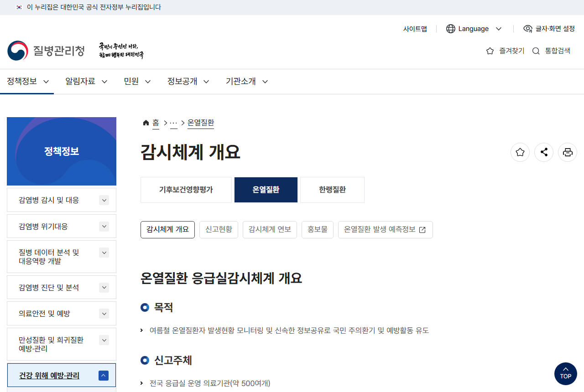This screenshot has width=584, height=392.
Task: Click the 통합검색 magnifier icon
Action: point(536,51)
